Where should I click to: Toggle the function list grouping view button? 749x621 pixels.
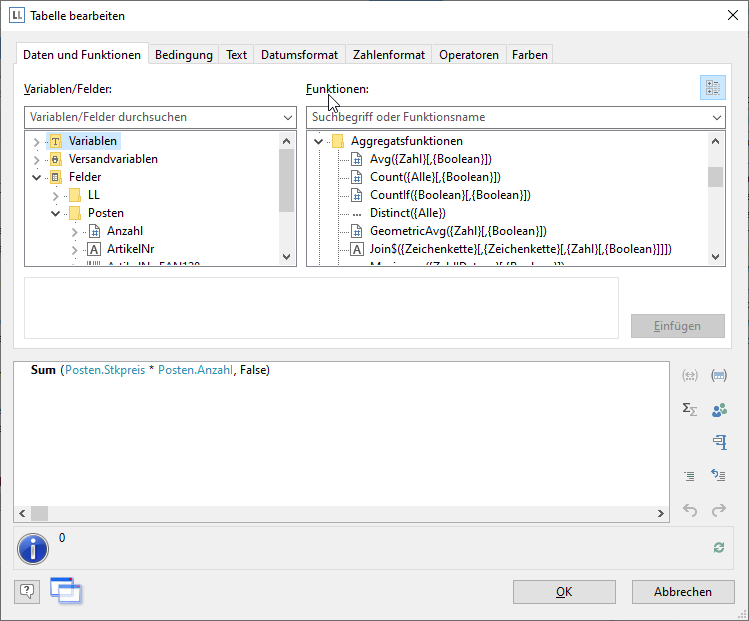[712, 88]
